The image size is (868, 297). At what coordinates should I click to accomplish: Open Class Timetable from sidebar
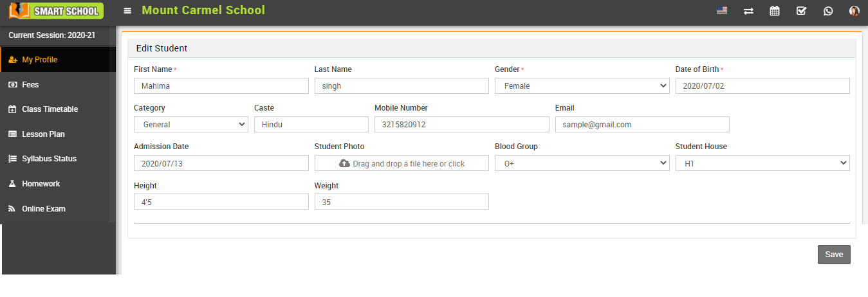50,109
